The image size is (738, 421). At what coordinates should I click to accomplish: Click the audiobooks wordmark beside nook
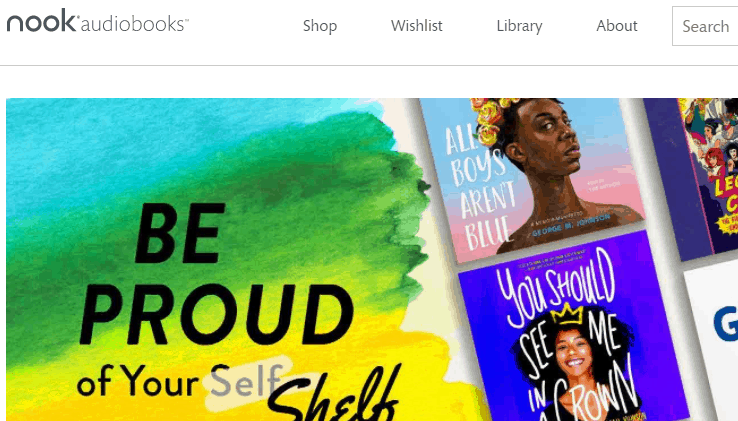coord(135,24)
